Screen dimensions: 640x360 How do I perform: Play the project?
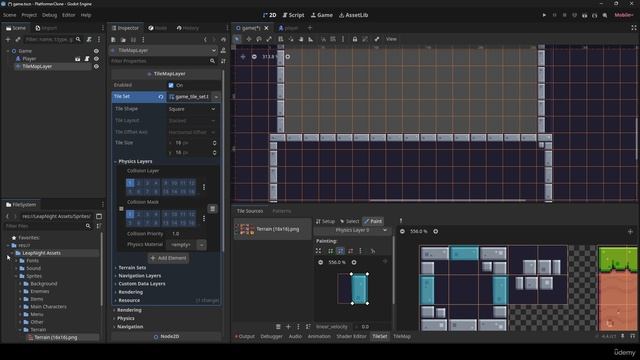[544, 15]
